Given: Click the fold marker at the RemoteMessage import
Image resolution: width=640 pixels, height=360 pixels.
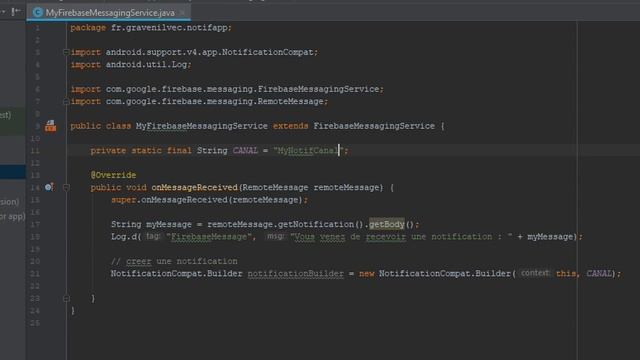Looking at the screenshot, I should [x=66, y=101].
